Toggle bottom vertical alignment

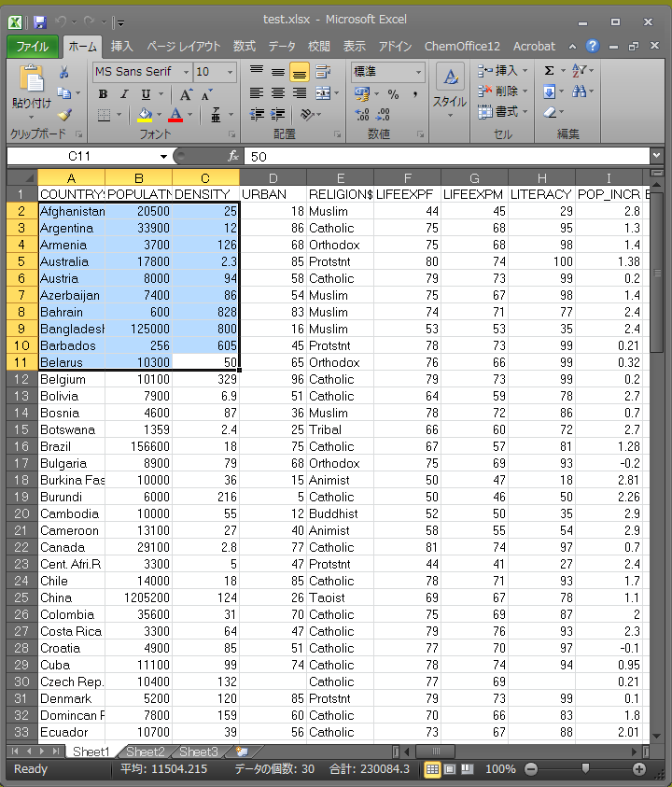(299, 72)
